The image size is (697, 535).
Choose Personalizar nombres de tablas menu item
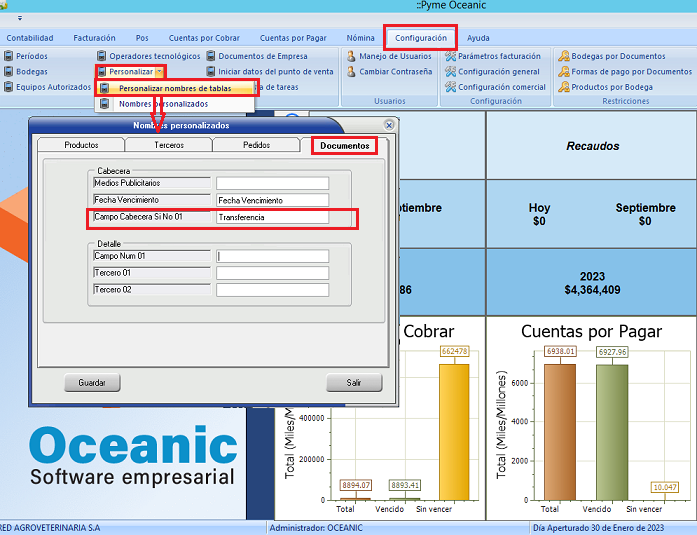175,88
